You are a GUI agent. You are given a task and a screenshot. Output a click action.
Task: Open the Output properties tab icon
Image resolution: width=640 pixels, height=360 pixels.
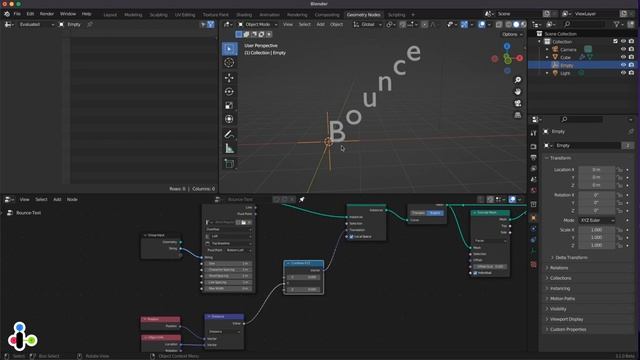tap(533, 157)
